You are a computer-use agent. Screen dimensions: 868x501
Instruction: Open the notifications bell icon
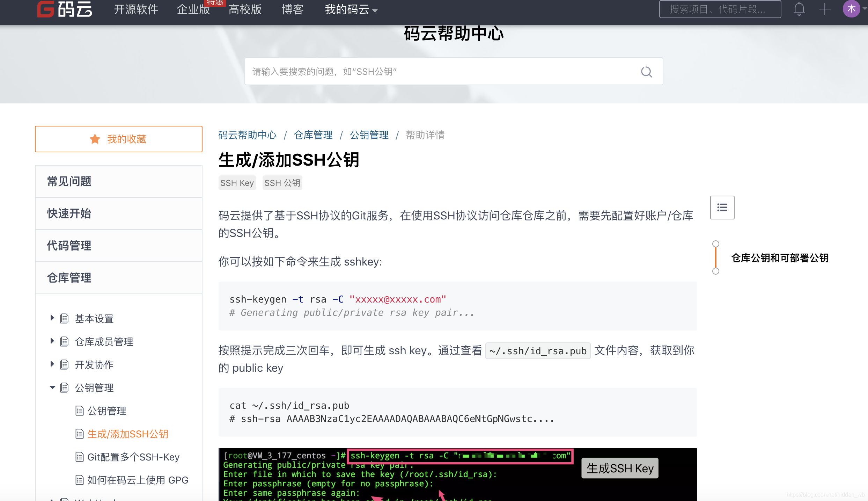click(799, 9)
